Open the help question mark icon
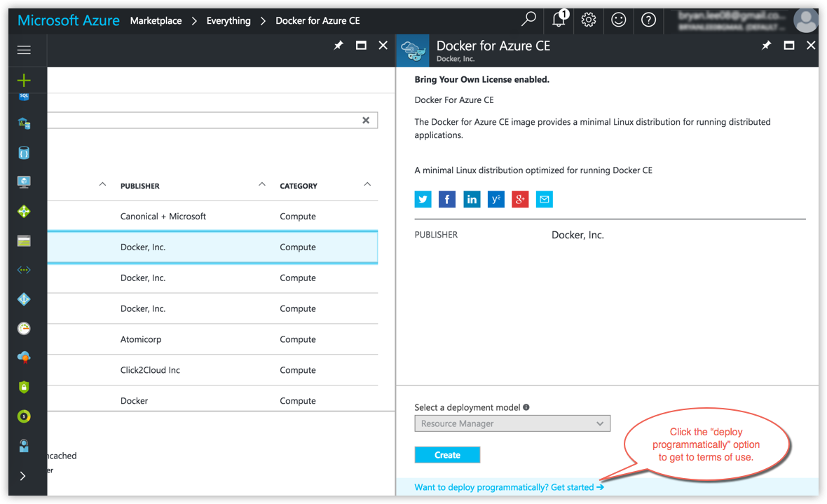The height and width of the screenshot is (504, 827). click(x=648, y=20)
